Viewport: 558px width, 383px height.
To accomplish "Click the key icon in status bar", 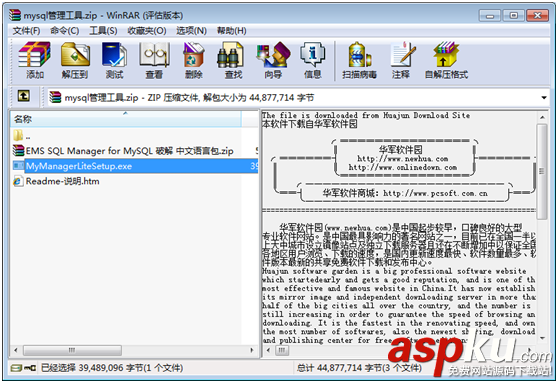I will coord(30,368).
